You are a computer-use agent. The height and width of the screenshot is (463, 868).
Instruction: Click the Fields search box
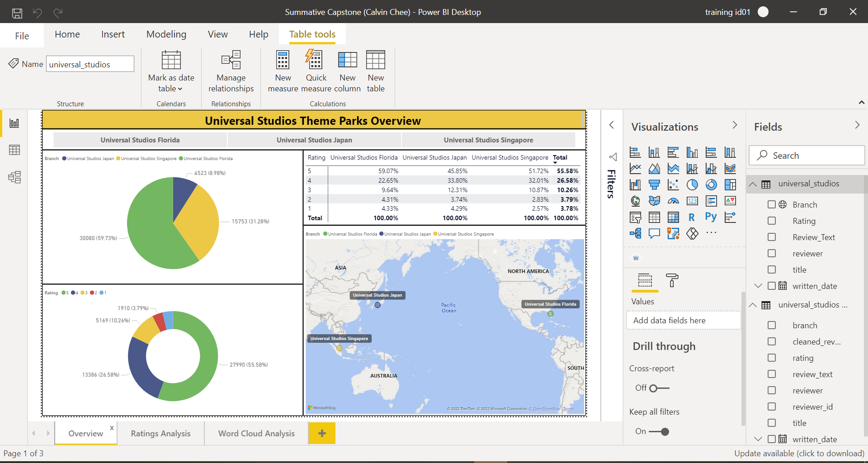807,156
